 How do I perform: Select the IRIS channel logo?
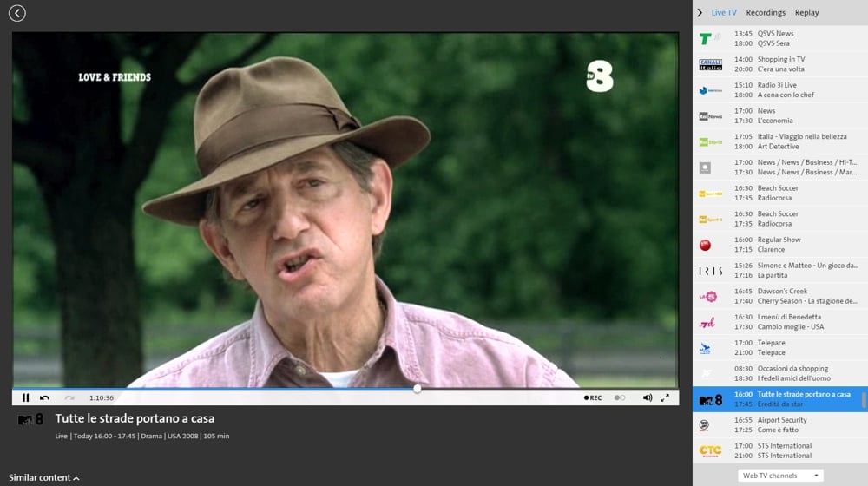click(x=710, y=271)
